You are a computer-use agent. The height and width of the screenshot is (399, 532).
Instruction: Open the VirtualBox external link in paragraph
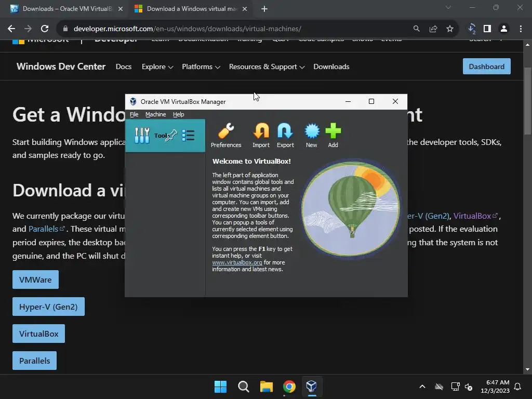coord(475,216)
